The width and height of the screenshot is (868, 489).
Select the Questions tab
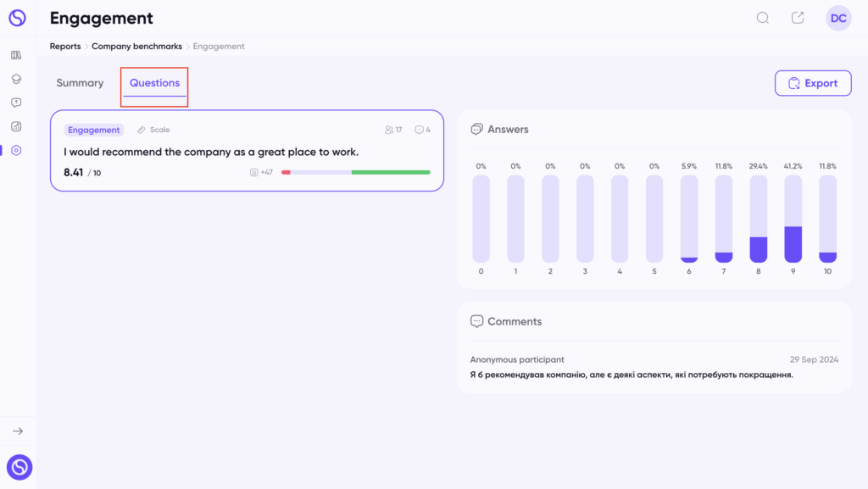pyautogui.click(x=154, y=83)
